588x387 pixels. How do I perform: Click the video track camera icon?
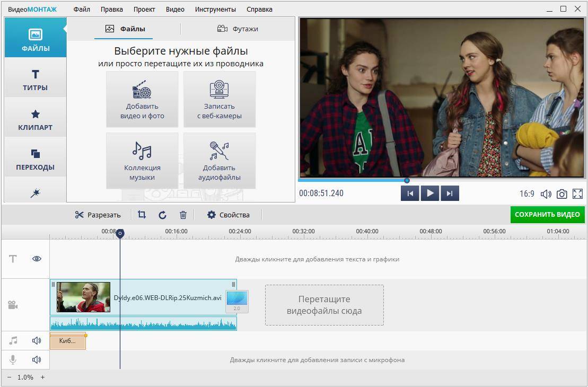click(13, 305)
